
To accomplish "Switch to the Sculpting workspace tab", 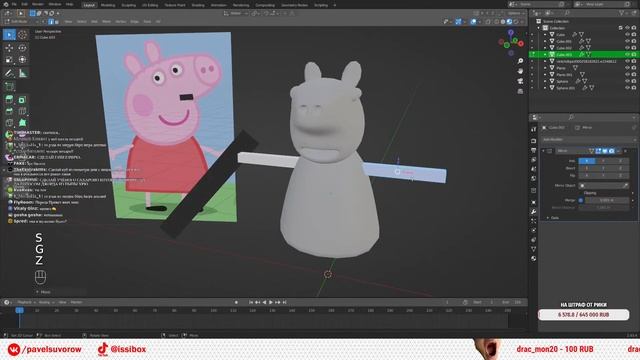I will point(129,5).
